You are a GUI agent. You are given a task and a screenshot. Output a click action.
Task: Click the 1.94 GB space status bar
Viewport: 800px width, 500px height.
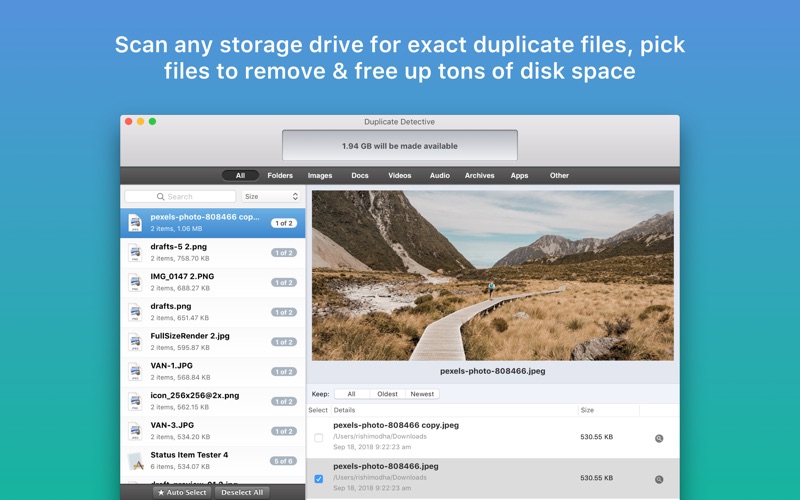400,146
